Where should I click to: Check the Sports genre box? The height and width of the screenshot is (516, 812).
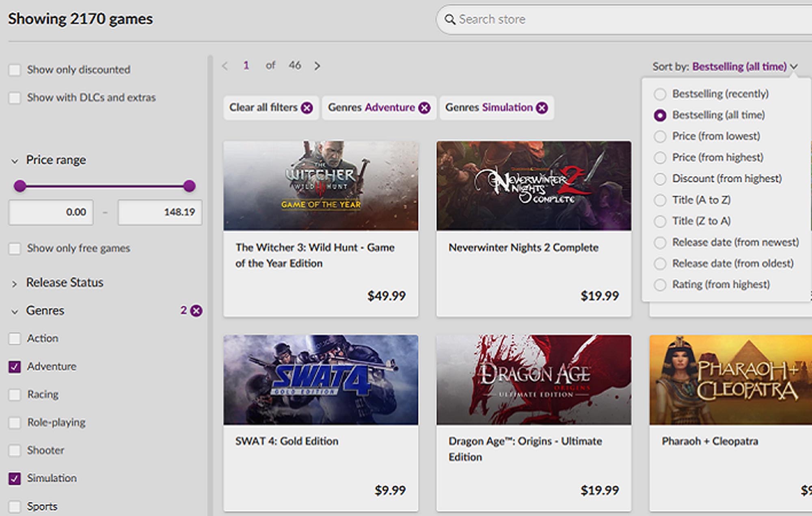15,506
